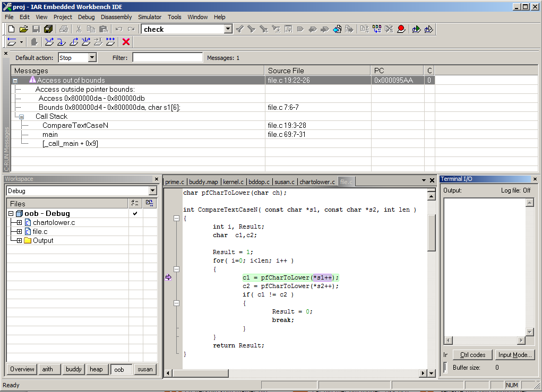The height and width of the screenshot is (392, 542).
Task: Click the Terminal I/O input field
Action: tap(445, 367)
